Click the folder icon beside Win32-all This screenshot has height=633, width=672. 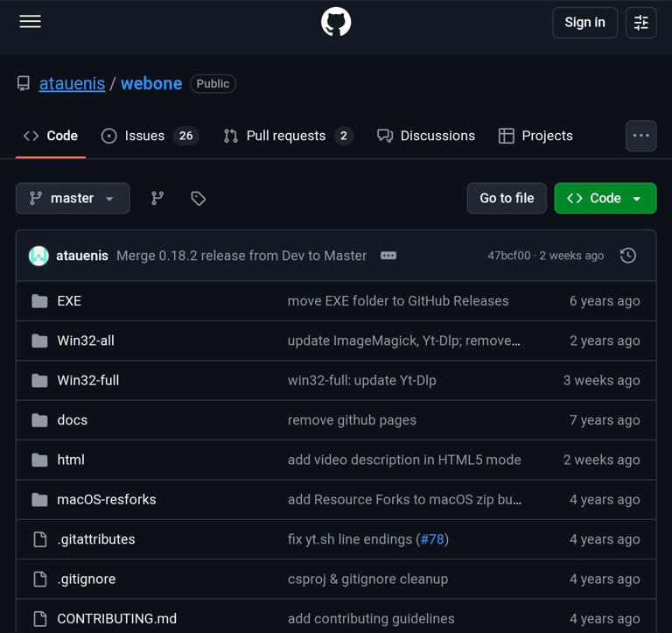coord(40,341)
